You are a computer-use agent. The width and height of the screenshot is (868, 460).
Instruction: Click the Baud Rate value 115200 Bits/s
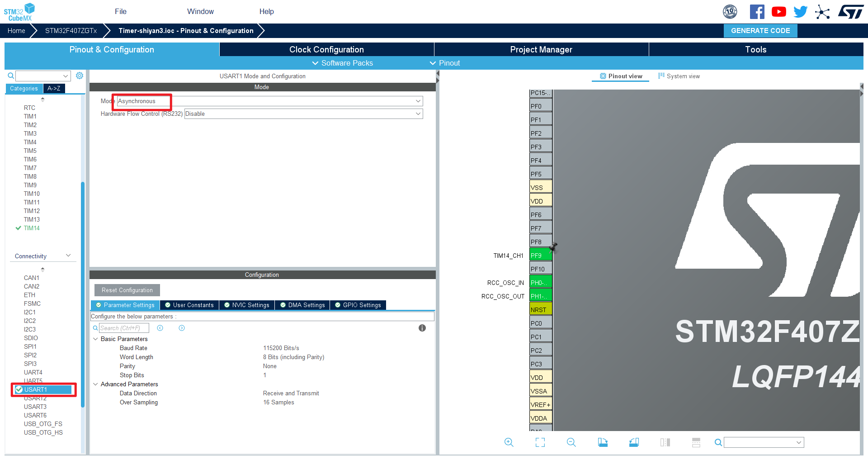[281, 348]
